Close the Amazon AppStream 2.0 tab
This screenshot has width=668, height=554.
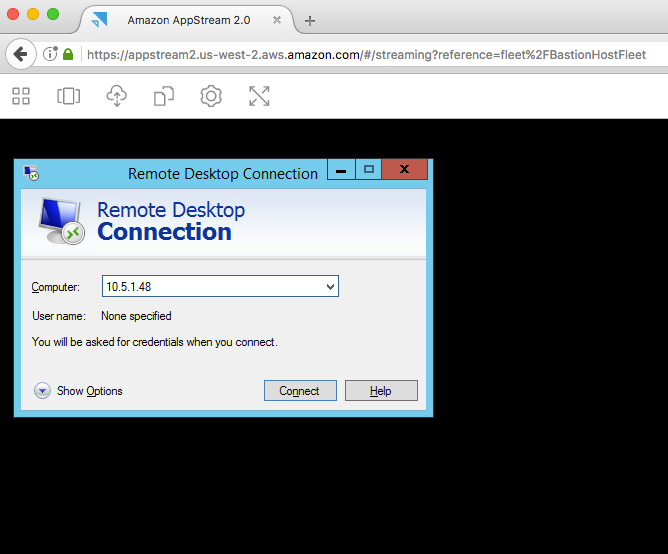pyautogui.click(x=277, y=20)
